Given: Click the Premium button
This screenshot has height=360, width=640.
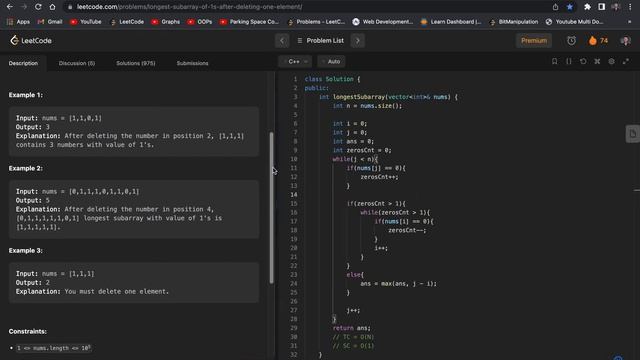Looking at the screenshot, I should [x=533, y=40].
